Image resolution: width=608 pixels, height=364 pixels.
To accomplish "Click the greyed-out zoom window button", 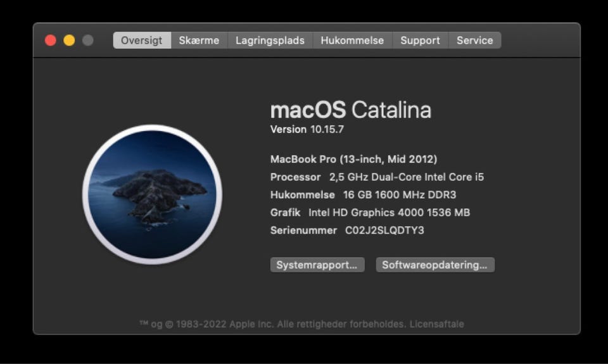I will (87, 41).
